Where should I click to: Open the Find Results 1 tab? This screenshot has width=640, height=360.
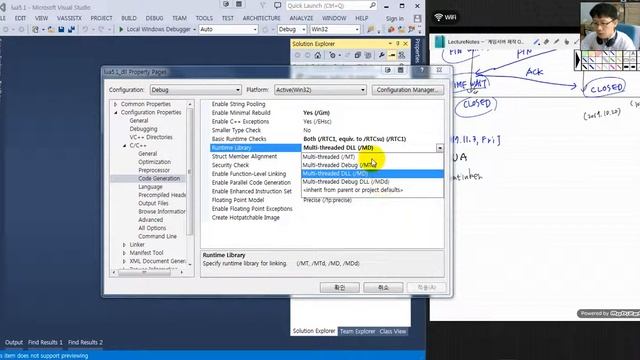[x=45, y=342]
